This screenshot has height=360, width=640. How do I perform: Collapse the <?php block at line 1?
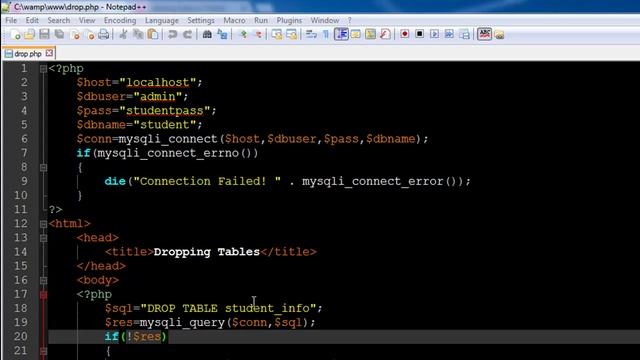pos(43,69)
